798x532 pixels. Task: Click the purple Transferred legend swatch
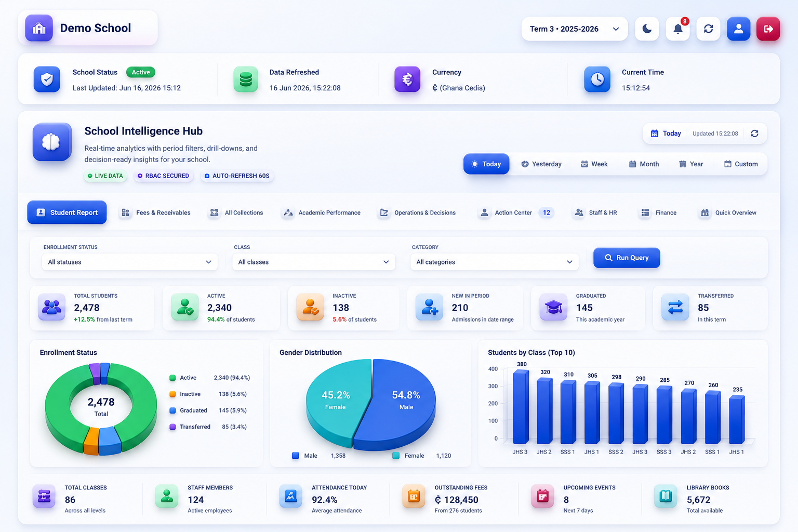point(172,427)
